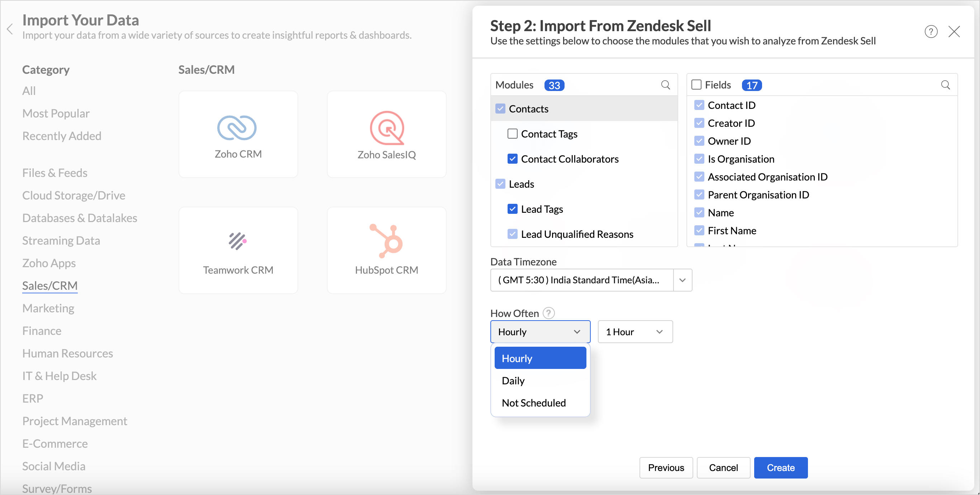Expand the Data Timezone dropdown arrow
This screenshot has height=495, width=980.
pos(682,280)
